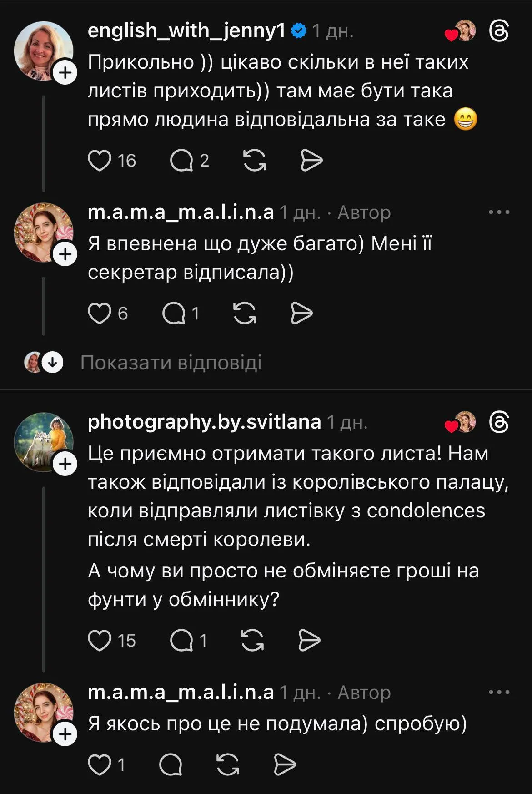Open english_with_jenny1's profile picture

pyautogui.click(x=43, y=51)
